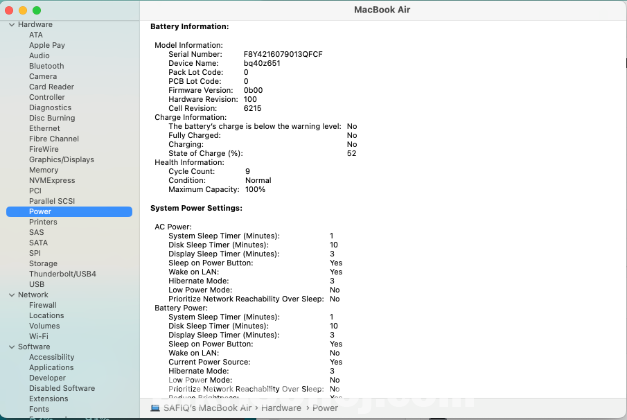Click the State of Charge value 52
The width and height of the screenshot is (627, 420).
351,154
